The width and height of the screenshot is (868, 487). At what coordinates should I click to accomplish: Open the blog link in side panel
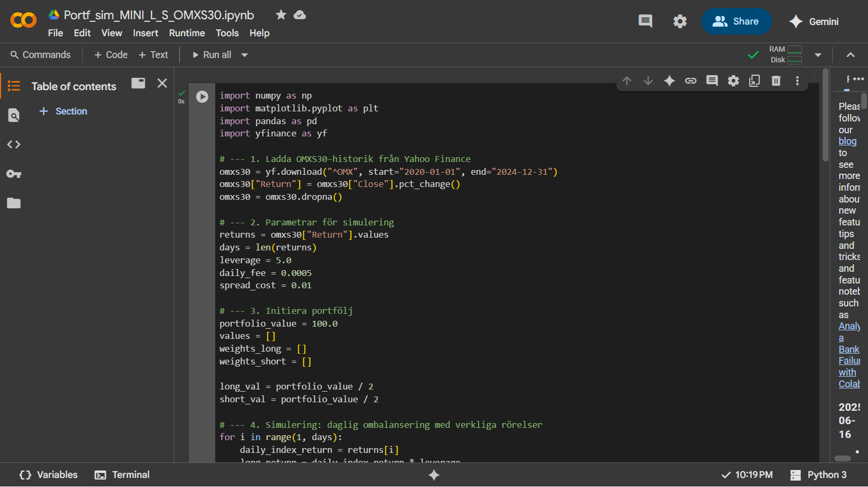[x=847, y=141]
